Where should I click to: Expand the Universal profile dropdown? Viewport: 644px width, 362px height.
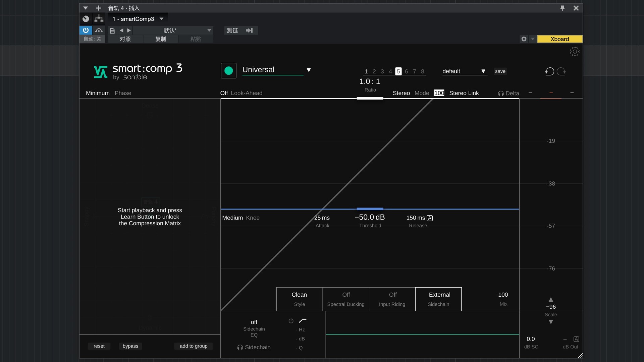pos(309,70)
